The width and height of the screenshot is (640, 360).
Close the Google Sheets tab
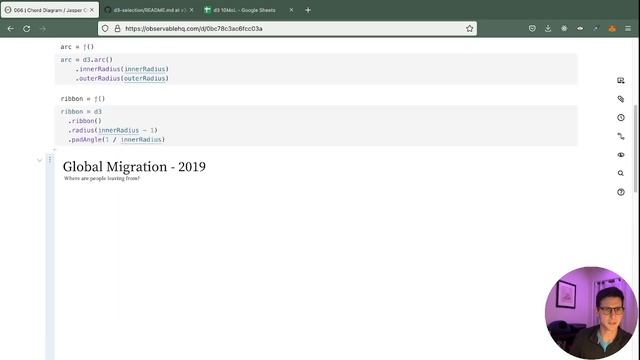pyautogui.click(x=291, y=10)
